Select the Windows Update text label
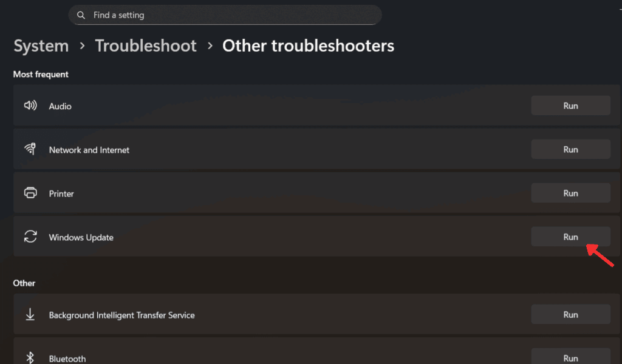 81,238
